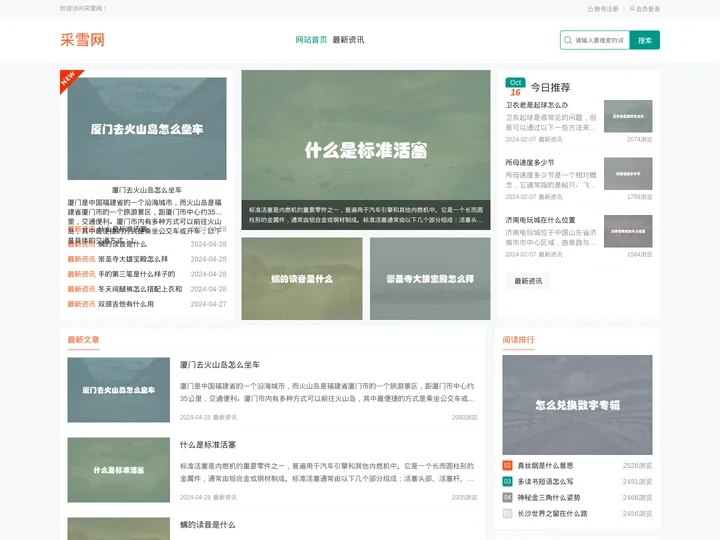The width and height of the screenshot is (720, 540).
Task: Open ranked article 多读书短语怎么写
Action: [545, 482]
